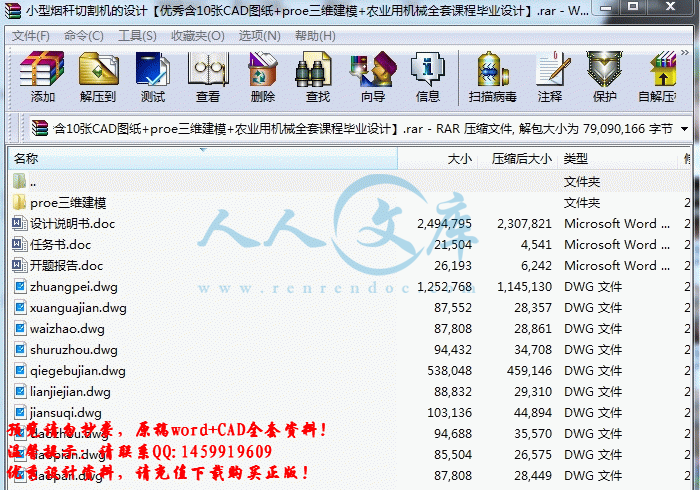Select file zhuangpei.dwg
This screenshot has width=700, height=490.
(74, 287)
